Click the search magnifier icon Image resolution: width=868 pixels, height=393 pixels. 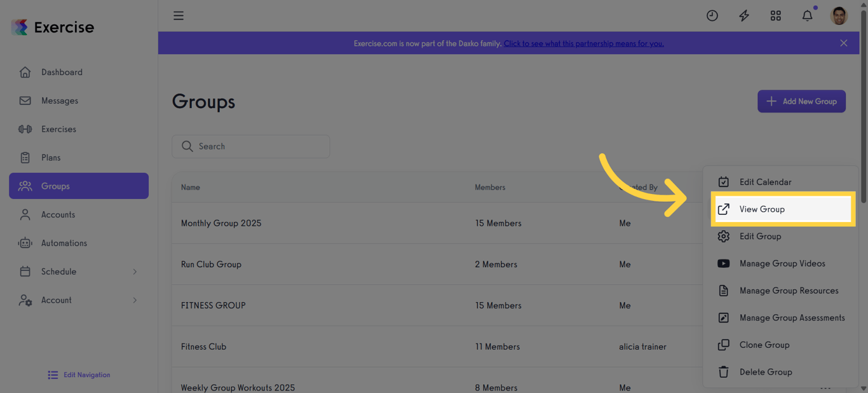187,146
